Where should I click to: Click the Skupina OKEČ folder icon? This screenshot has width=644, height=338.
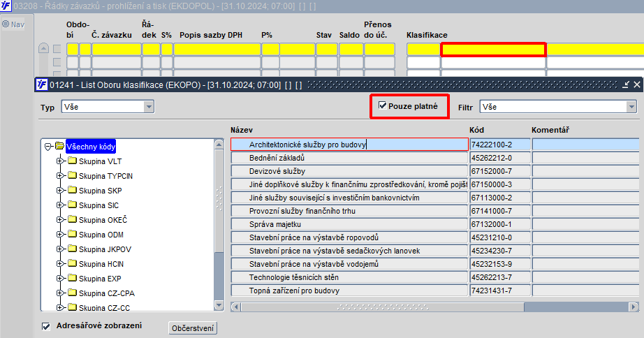[73, 219]
